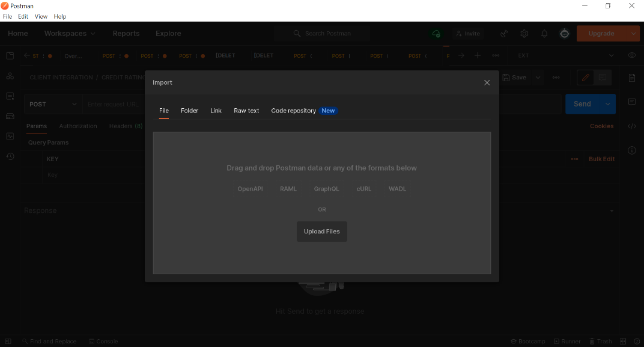Click the Upgrade button
Viewport: 644px width, 347px height.
point(601,34)
